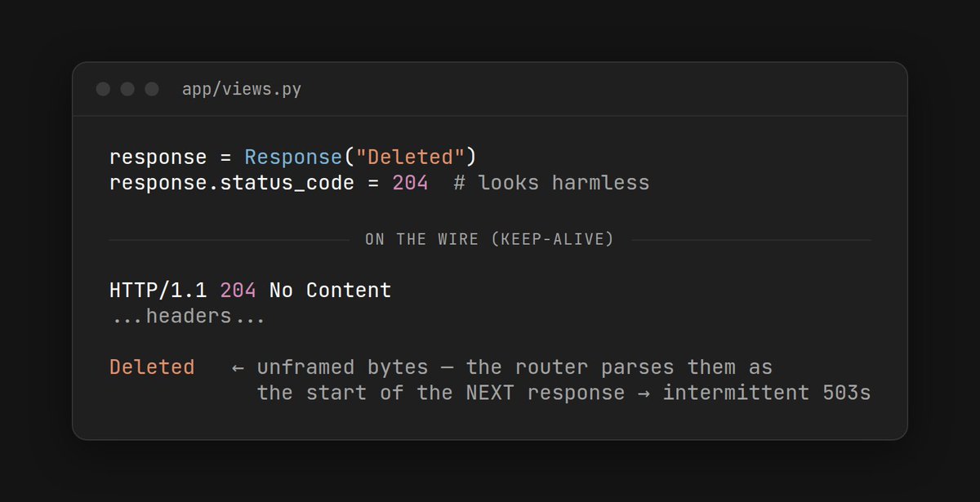980x502 pixels.
Task: Click the 'intermittent 503s' text
Action: click(x=767, y=393)
